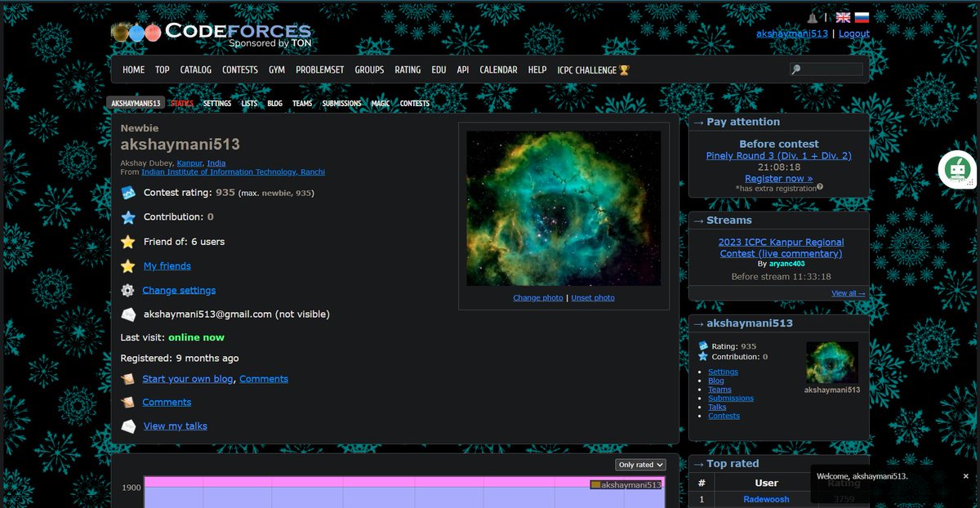Click the search input field
980x508 pixels.
click(826, 70)
